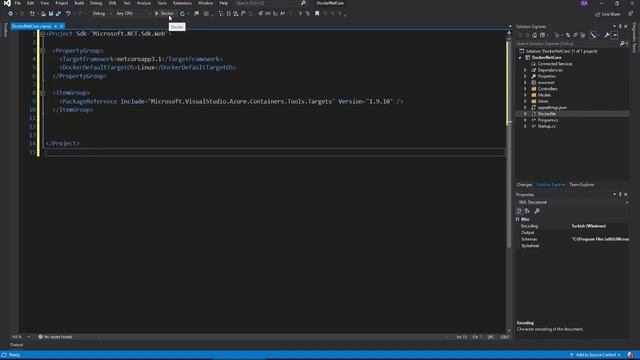Click the navigate backward toolbar icon
The width and height of the screenshot is (640, 360).
10,13
